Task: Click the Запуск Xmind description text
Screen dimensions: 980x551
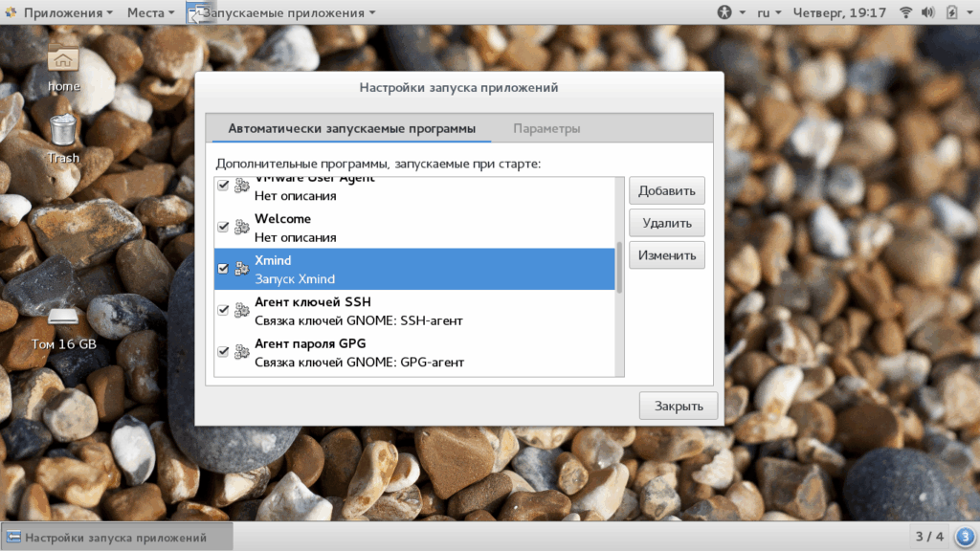Action: [x=295, y=279]
